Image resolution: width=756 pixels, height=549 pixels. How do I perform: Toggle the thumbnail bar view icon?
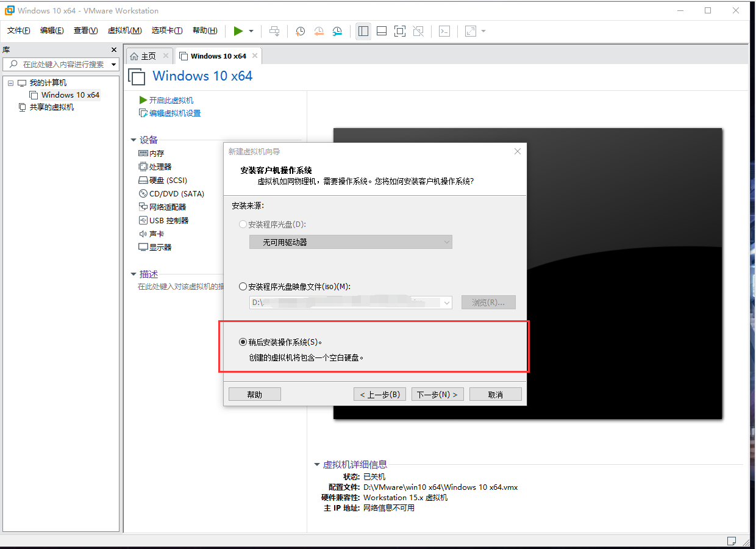[382, 31]
